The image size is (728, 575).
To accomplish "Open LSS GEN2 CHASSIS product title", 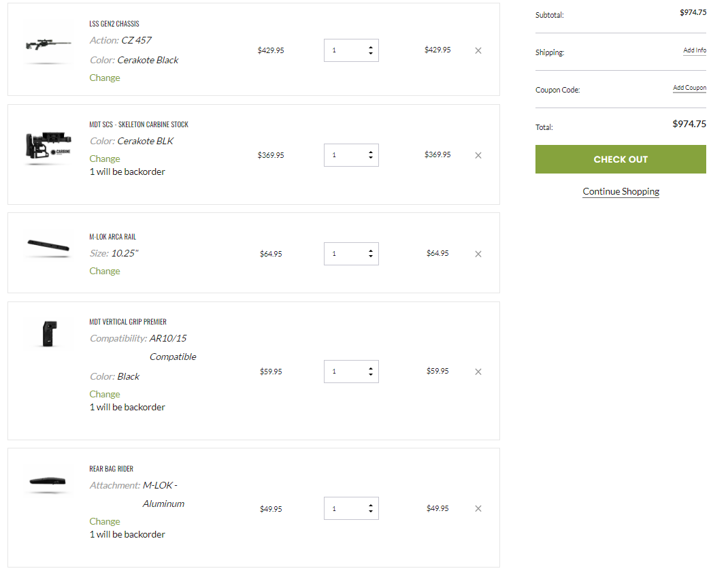I will [x=114, y=24].
